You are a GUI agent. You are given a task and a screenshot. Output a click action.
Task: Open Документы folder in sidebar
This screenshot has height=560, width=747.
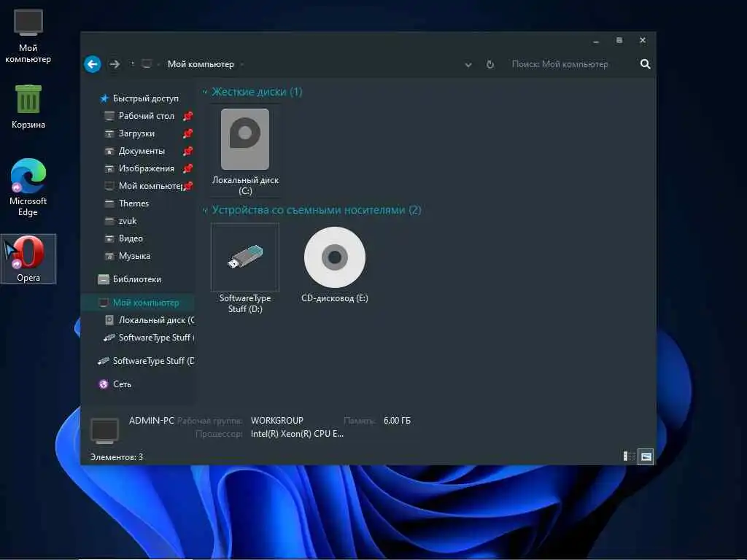[135, 152]
